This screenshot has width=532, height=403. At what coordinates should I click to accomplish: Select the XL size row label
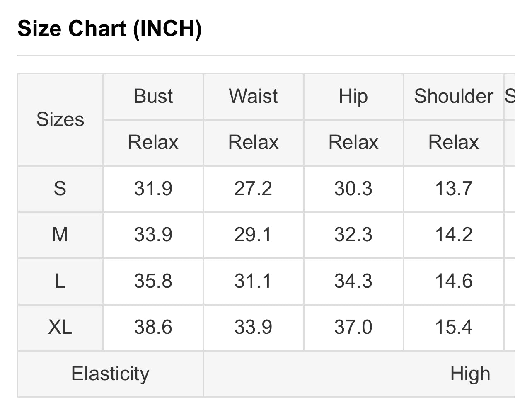(x=60, y=328)
